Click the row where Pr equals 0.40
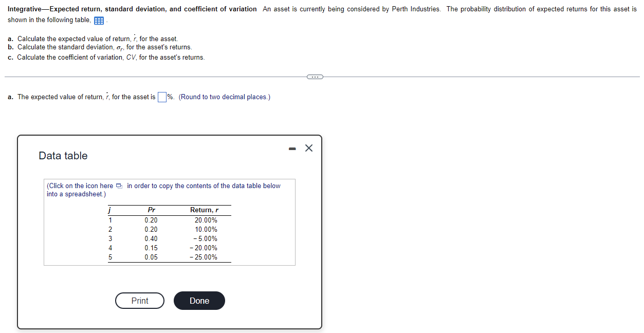The height and width of the screenshot is (333, 644). 152,238
